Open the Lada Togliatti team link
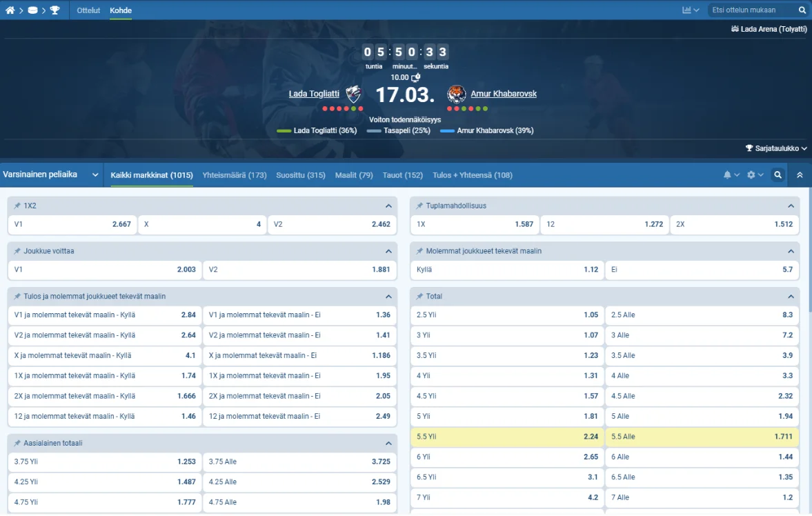Image resolution: width=812 pixels, height=516 pixels. [314, 94]
